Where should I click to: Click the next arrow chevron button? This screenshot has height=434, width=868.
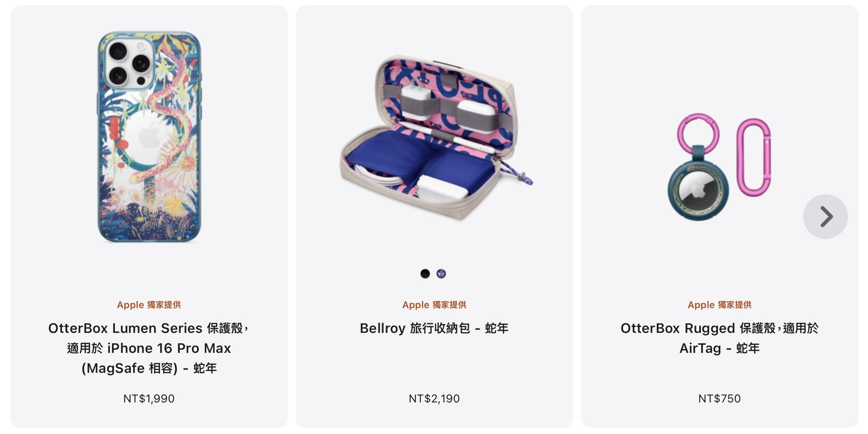coord(825,217)
